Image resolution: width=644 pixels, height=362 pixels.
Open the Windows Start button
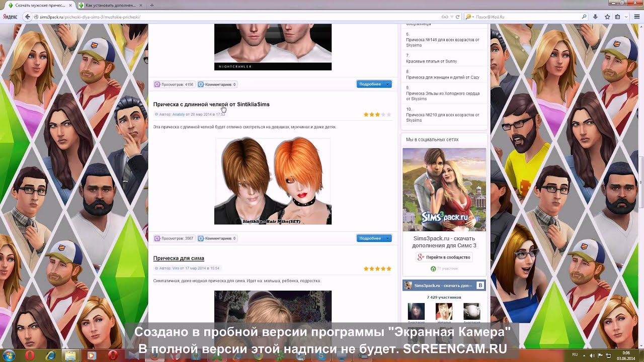(9, 355)
